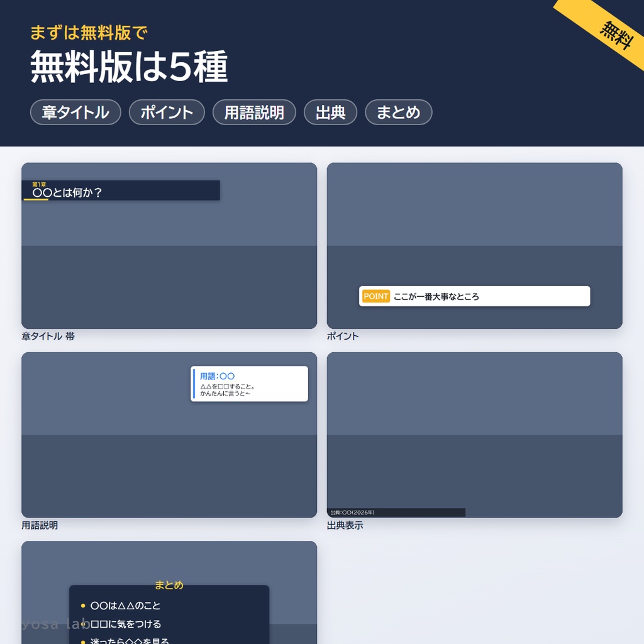The height and width of the screenshot is (644, 644).
Task: Click the orange POINT badge
Action: (376, 296)
